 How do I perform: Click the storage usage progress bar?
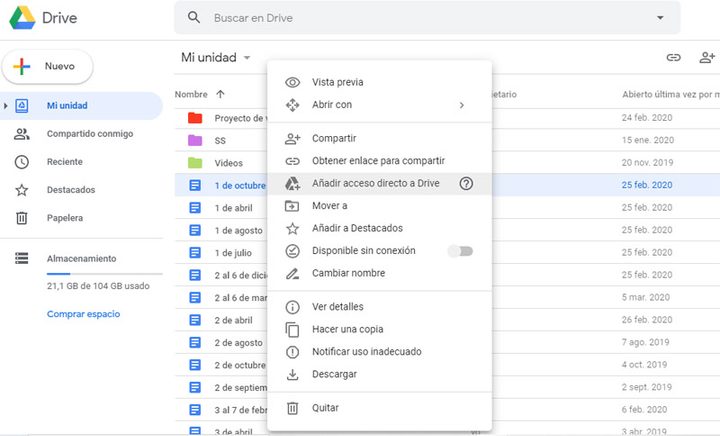coord(105,274)
